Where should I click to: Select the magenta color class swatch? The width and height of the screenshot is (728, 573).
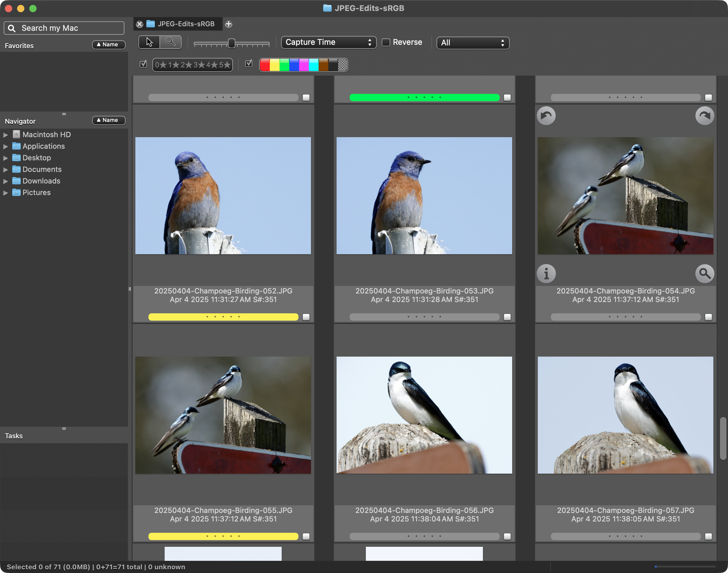pos(304,65)
